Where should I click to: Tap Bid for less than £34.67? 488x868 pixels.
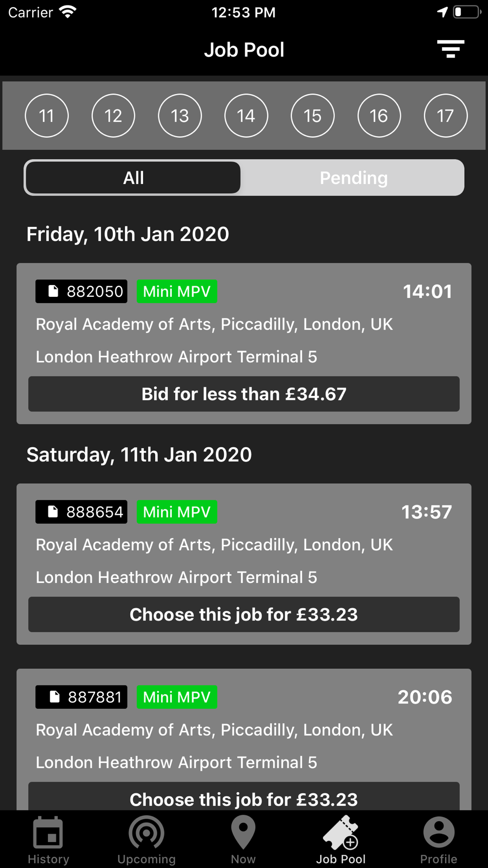pos(244,394)
